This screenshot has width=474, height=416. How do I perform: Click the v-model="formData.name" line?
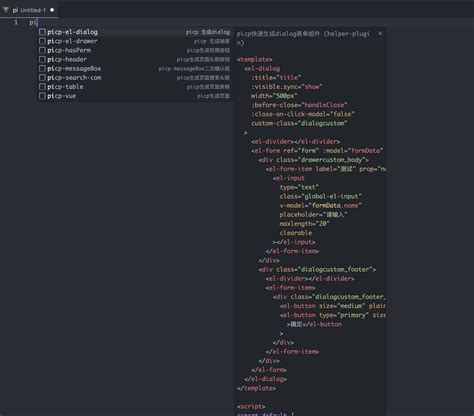pyautogui.click(x=320, y=205)
